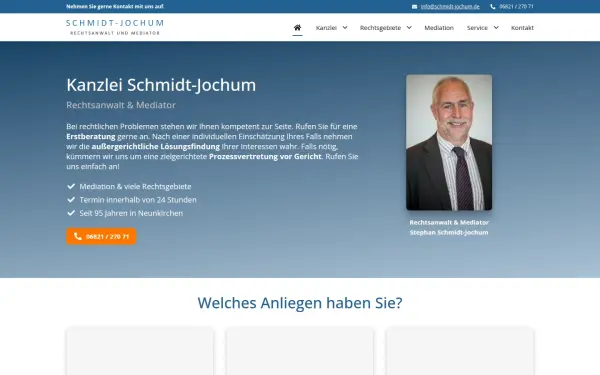Click the phone icon in top bar
Screen dimensions: 600x375
(493, 7)
